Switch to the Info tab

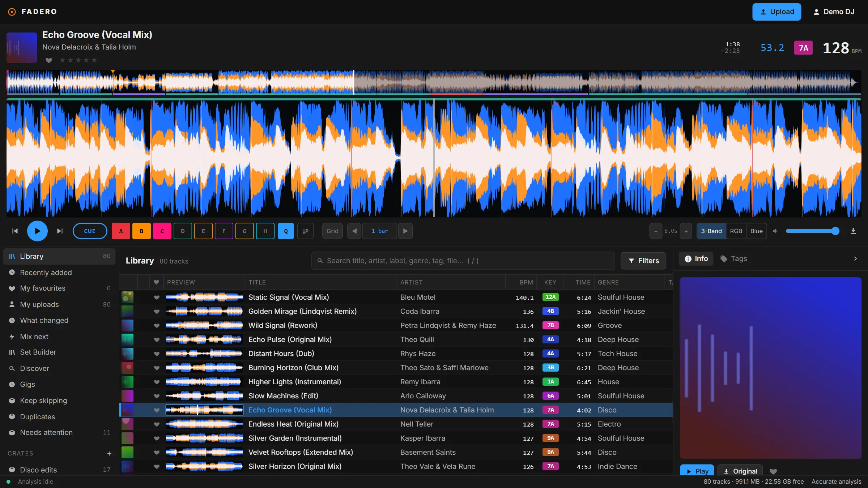[696, 258]
